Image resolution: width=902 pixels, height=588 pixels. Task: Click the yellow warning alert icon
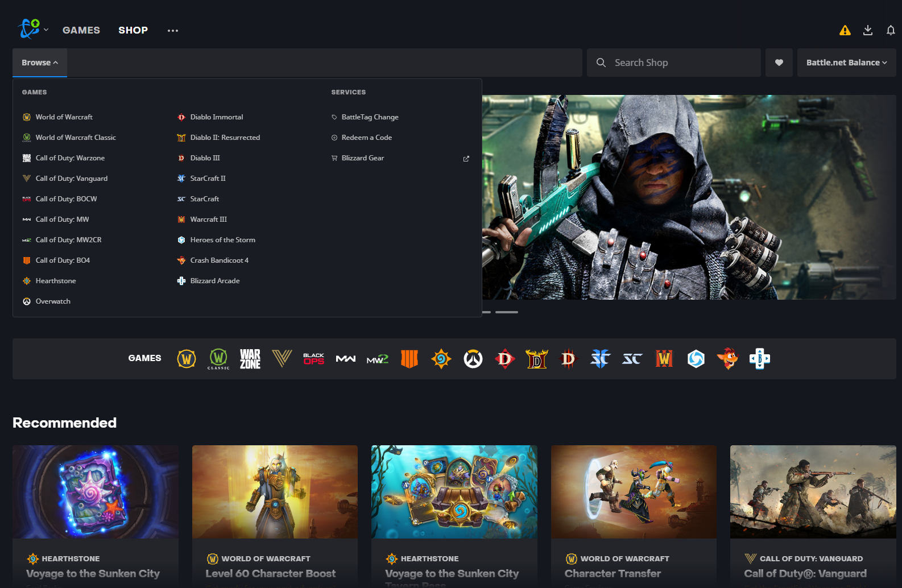[845, 30]
